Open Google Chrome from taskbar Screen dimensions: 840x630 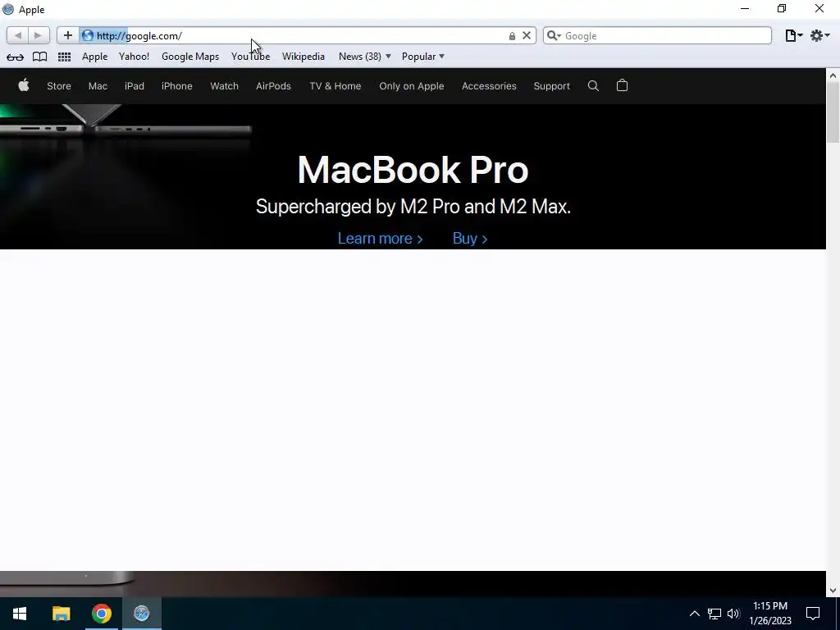[101, 614]
